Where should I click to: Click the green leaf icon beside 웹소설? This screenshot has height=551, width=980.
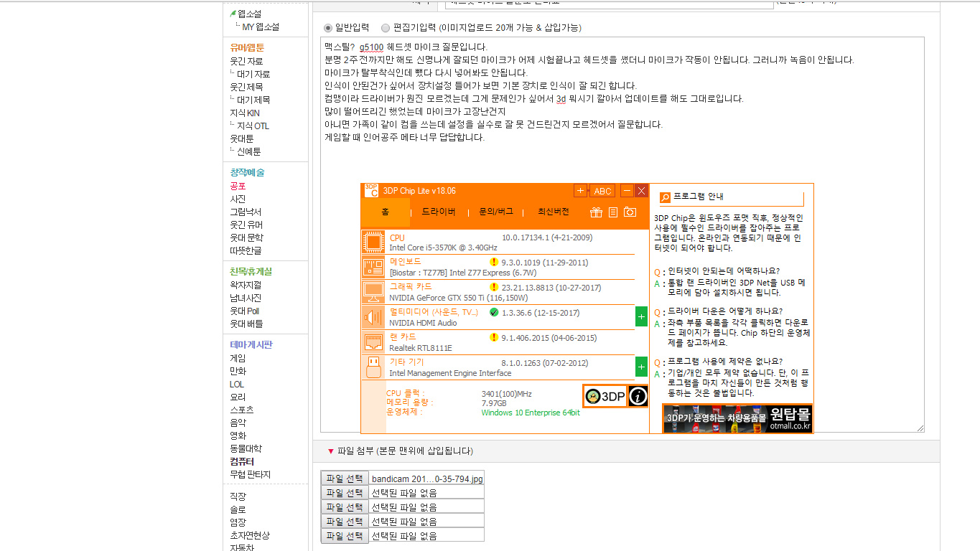233,14
